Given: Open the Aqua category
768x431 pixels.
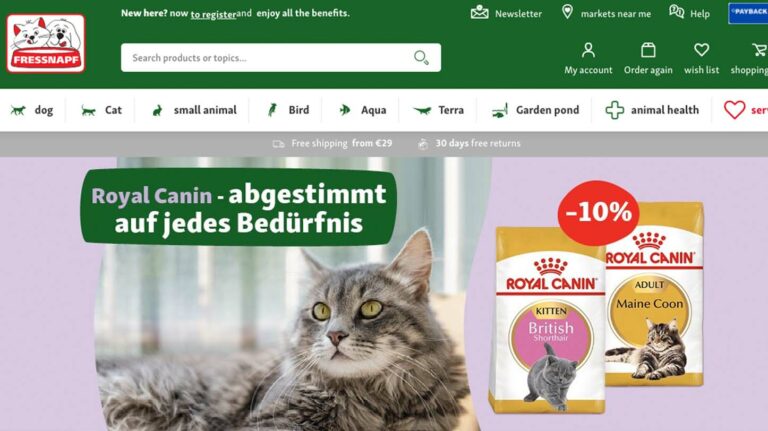Looking at the screenshot, I should pyautogui.click(x=362, y=110).
